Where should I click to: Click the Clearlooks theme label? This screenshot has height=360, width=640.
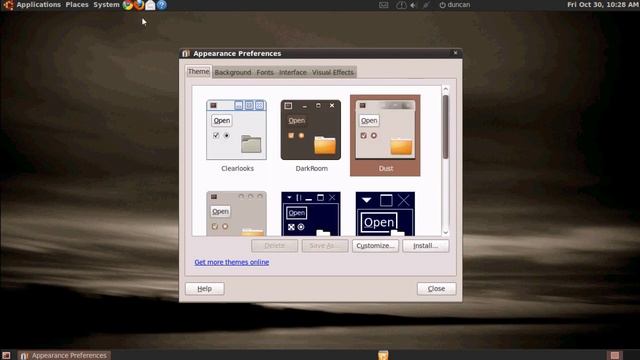(x=238, y=168)
